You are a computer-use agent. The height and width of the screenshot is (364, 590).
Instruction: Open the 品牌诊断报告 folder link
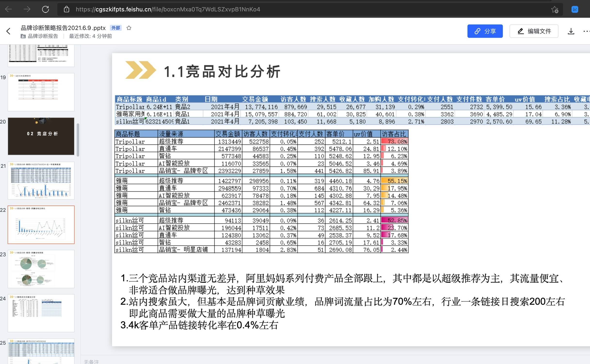(43, 36)
